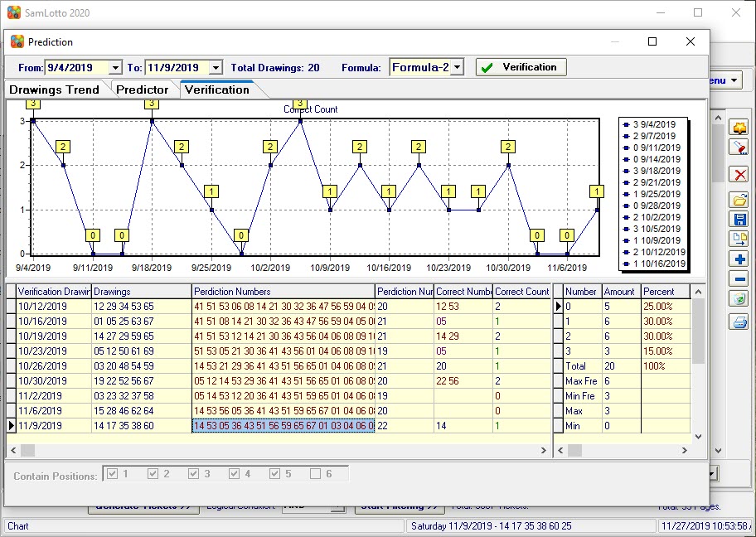This screenshot has width=756, height=537.
Task: Click highlighted prediction numbers cell for 11/9/2019
Action: coord(283,426)
